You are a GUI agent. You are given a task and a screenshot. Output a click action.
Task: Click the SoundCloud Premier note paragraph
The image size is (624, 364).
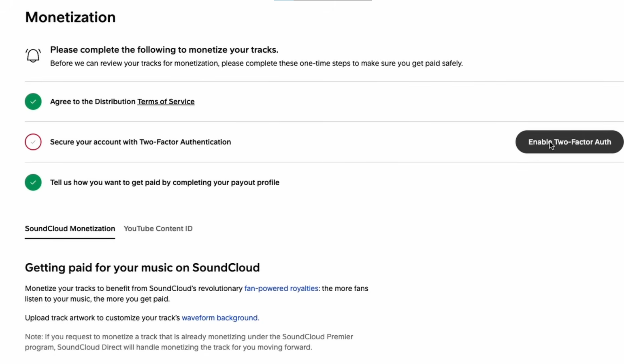189,342
